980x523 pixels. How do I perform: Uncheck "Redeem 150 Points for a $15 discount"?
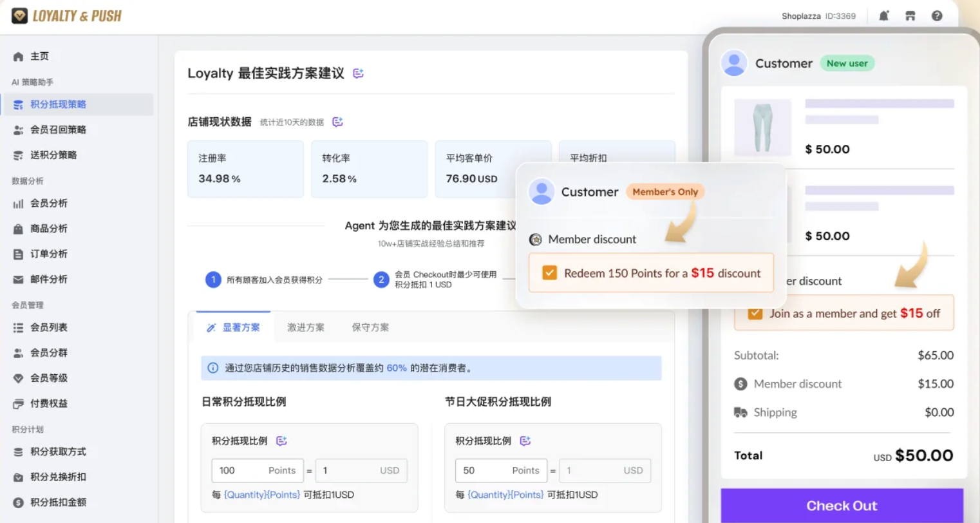pyautogui.click(x=549, y=272)
